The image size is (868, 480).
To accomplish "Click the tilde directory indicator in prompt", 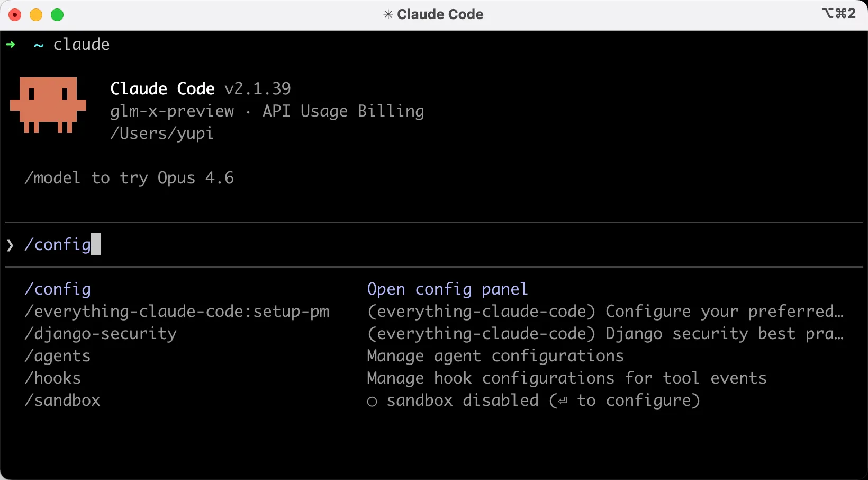I will [x=39, y=46].
